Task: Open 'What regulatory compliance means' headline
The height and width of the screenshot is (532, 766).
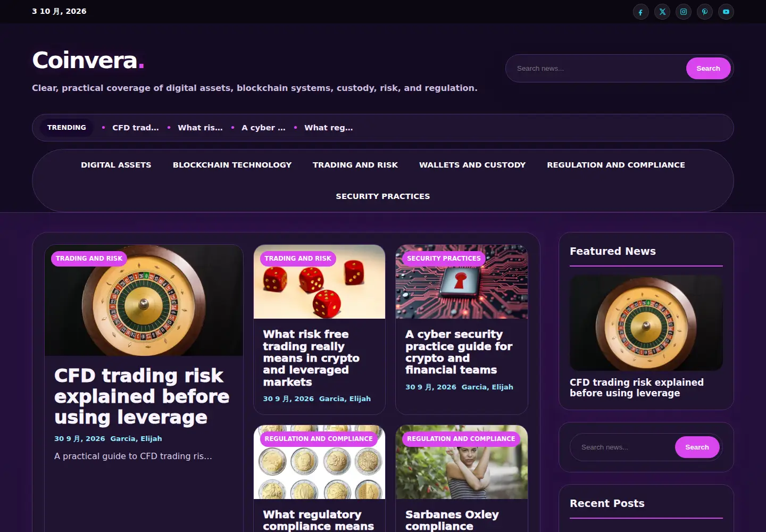Action: [318, 520]
